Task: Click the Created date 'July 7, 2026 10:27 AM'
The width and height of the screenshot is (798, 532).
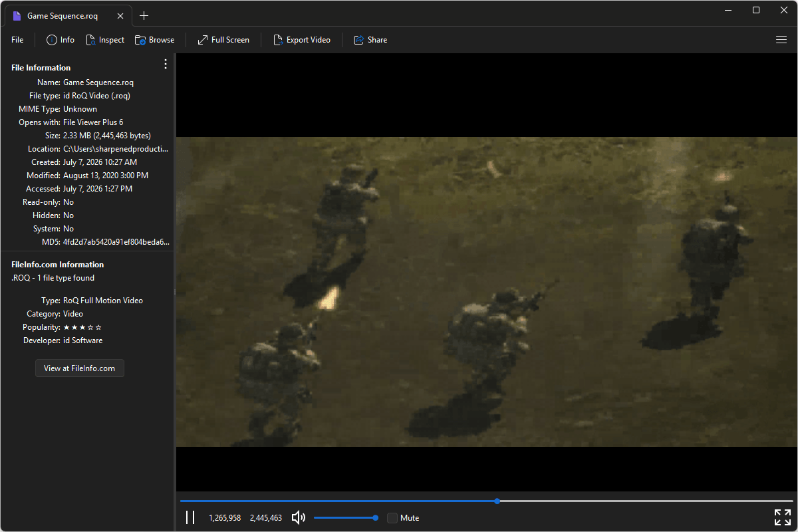Action: pyautogui.click(x=100, y=162)
